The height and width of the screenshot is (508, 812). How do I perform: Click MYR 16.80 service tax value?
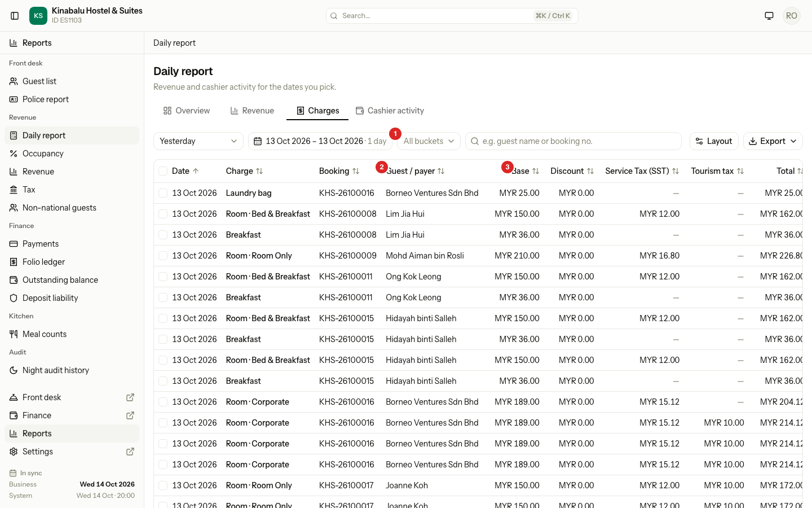[659, 256]
